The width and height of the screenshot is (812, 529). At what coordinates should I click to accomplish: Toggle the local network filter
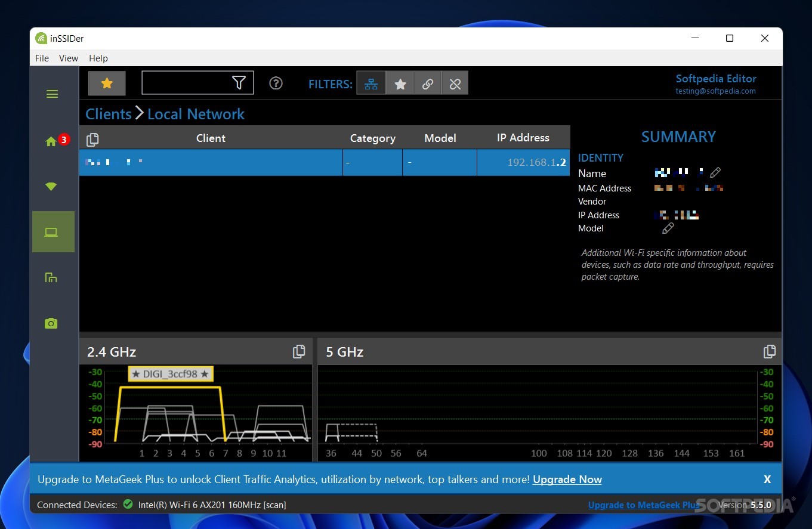(371, 83)
